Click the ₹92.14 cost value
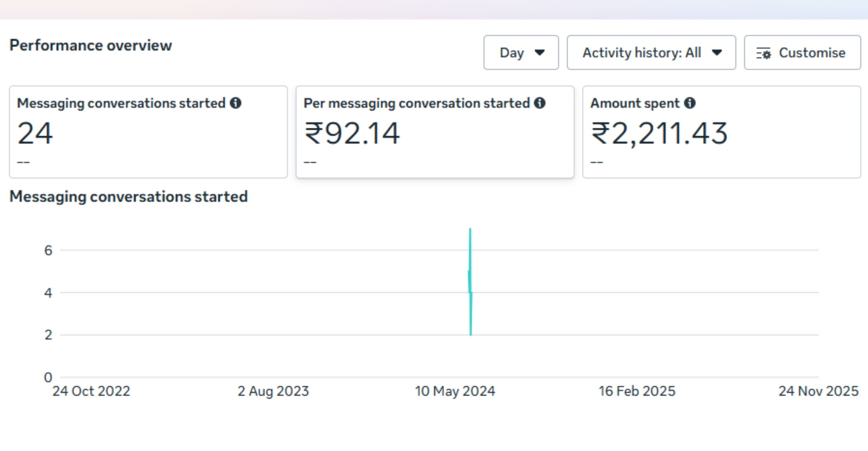This screenshot has height=451, width=868. click(352, 134)
